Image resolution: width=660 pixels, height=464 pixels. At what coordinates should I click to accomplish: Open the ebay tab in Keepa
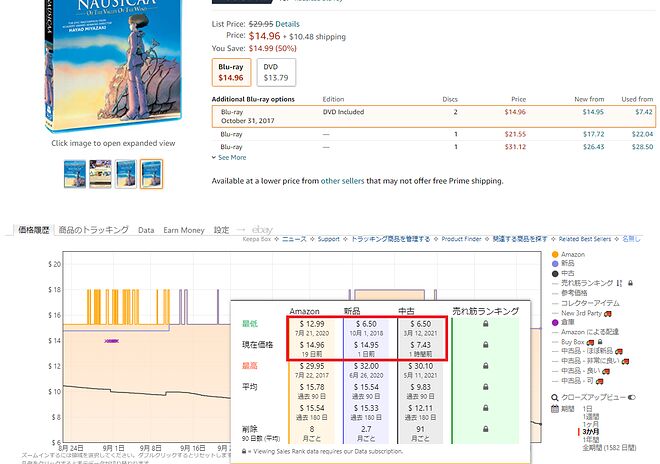(262, 230)
